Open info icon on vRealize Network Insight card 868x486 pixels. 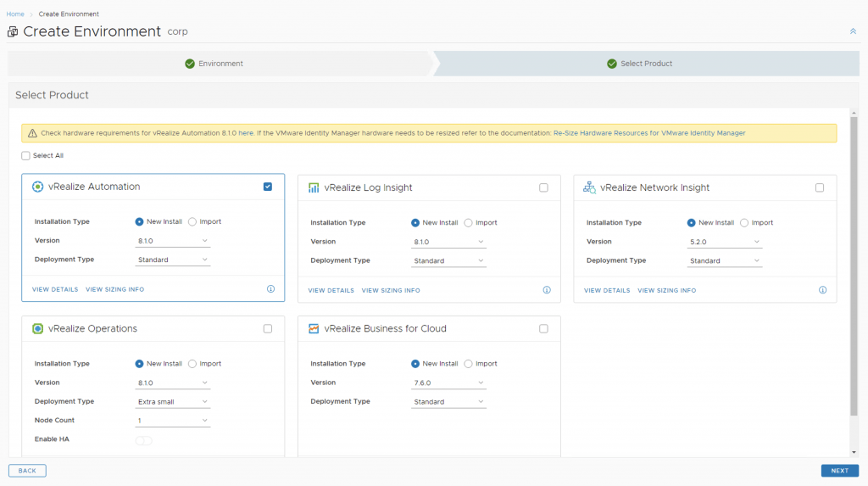[x=822, y=290]
